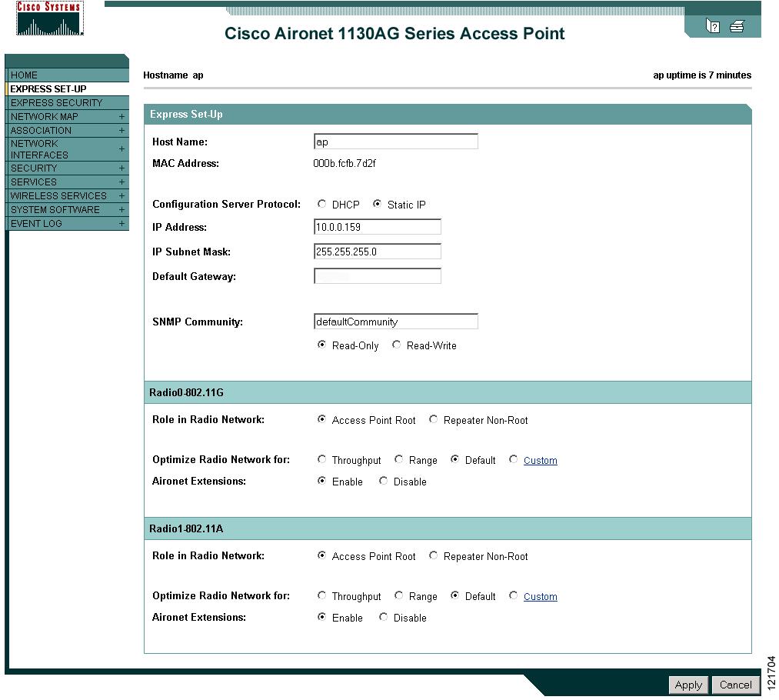
Task: Click the Cisco Systems logo
Action: pyautogui.click(x=50, y=18)
